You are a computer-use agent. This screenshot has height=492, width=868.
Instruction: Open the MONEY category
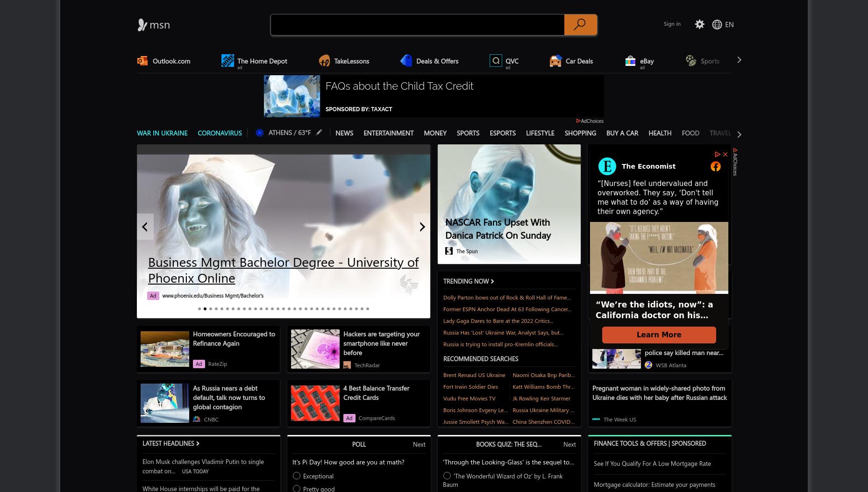pyautogui.click(x=435, y=133)
